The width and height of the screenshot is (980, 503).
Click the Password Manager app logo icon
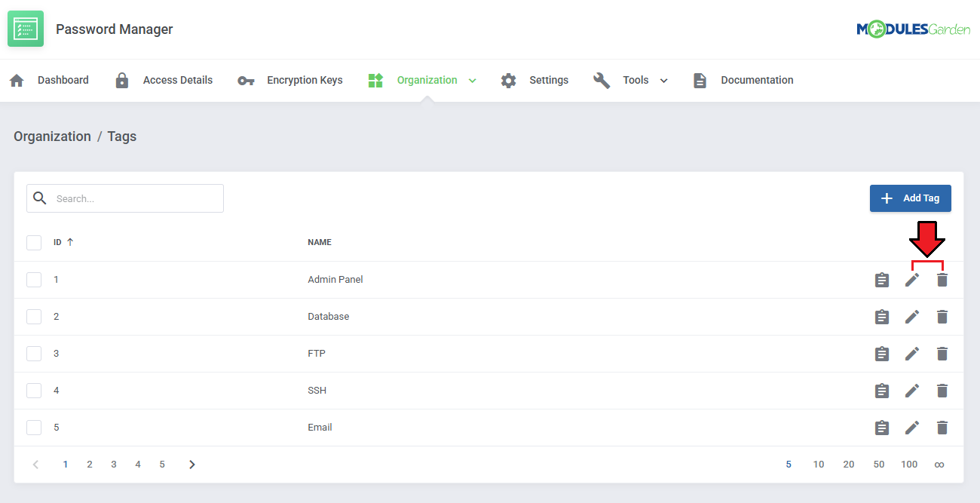coord(26,29)
